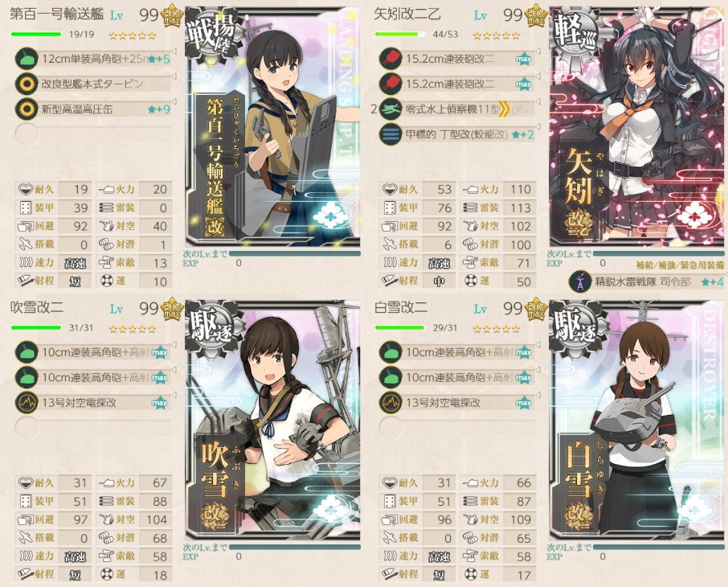Expand arrow beside 12cm single high-angle gun
The image size is (728, 587).
click(174, 51)
